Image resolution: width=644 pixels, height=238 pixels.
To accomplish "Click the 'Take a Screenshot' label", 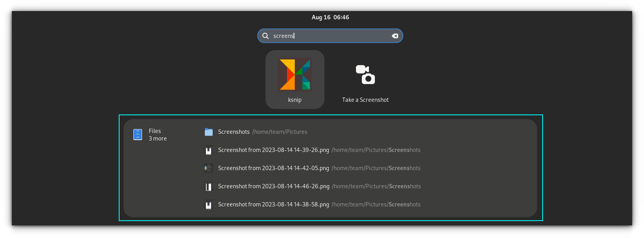I will pos(365,100).
